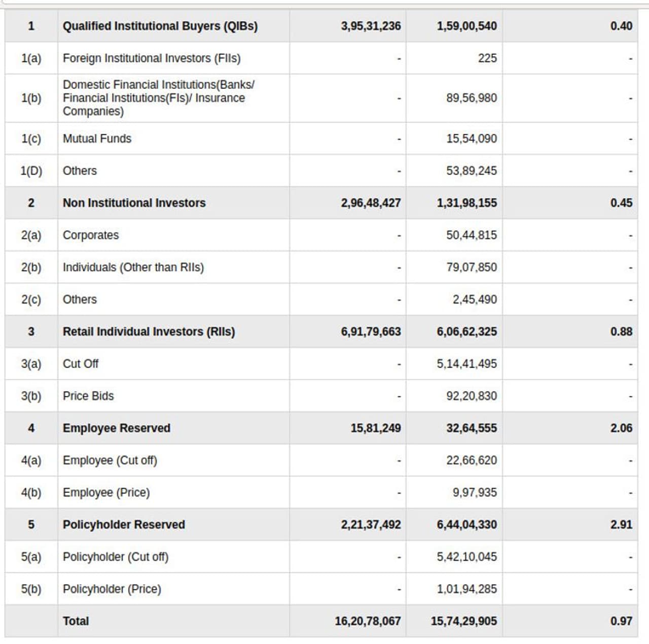Select the Foreign Institutional Investors (FIIs) cell
Screen dimensions: 649x644
151,58
